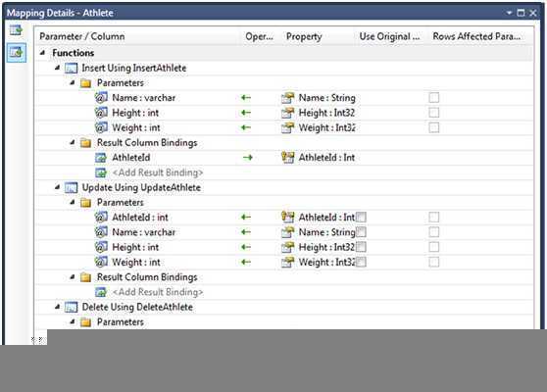Click the left arrow operator of Update Weight row
547x392 pixels.
pyautogui.click(x=246, y=262)
